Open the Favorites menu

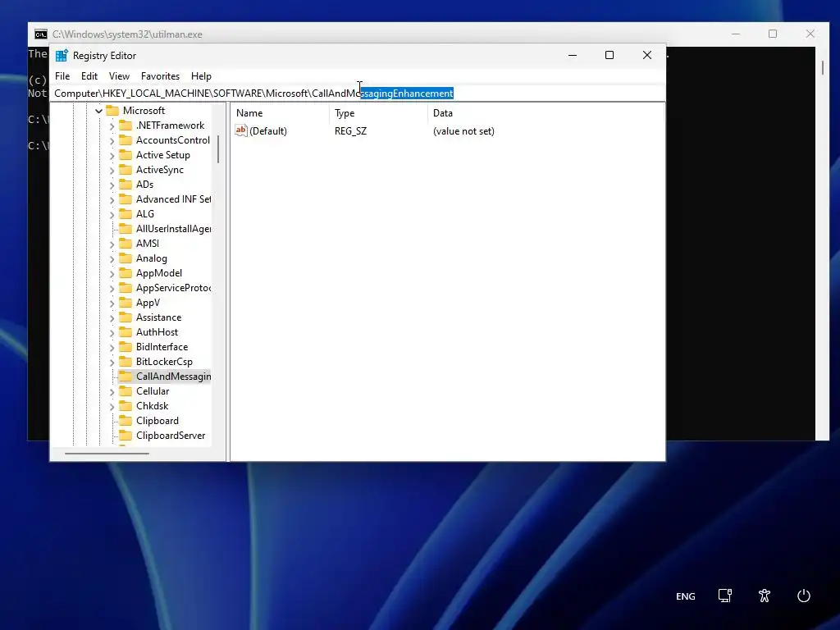[x=160, y=76]
